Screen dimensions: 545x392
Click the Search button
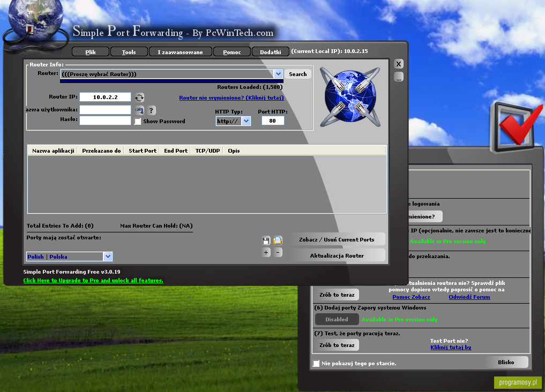[x=298, y=74]
